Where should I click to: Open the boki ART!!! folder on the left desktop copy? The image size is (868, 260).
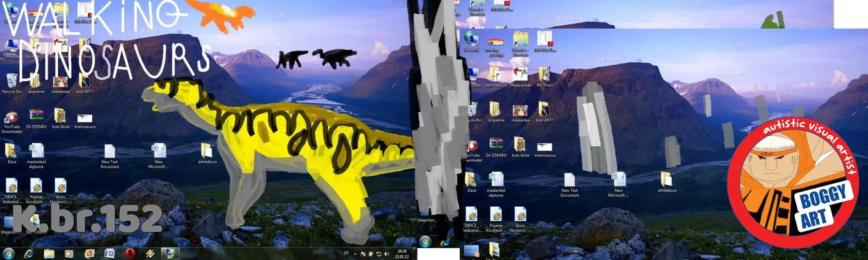[85, 84]
